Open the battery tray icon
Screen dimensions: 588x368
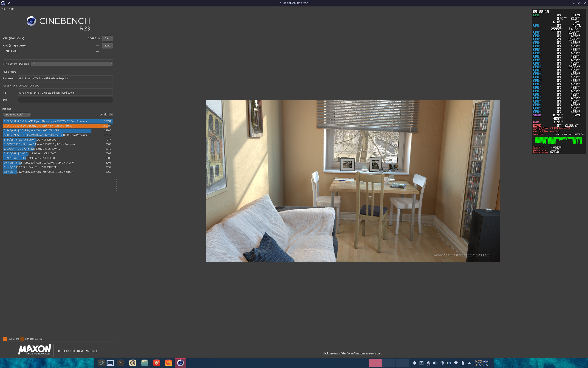tap(463, 363)
